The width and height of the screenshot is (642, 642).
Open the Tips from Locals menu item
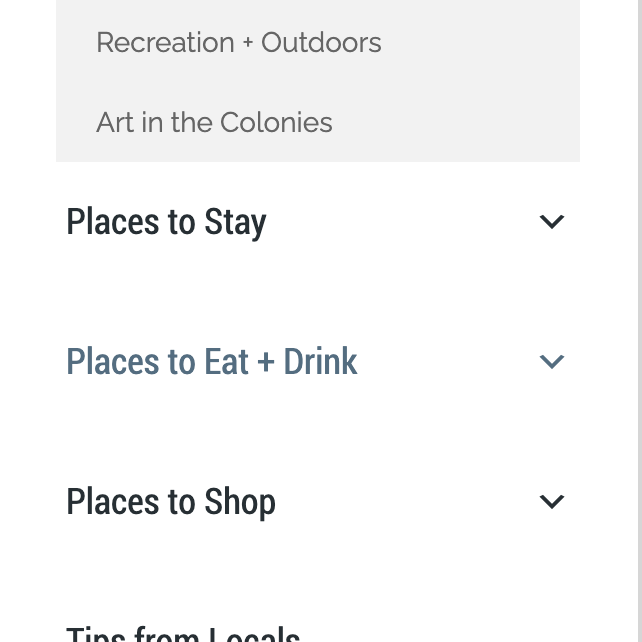[x=183, y=633]
